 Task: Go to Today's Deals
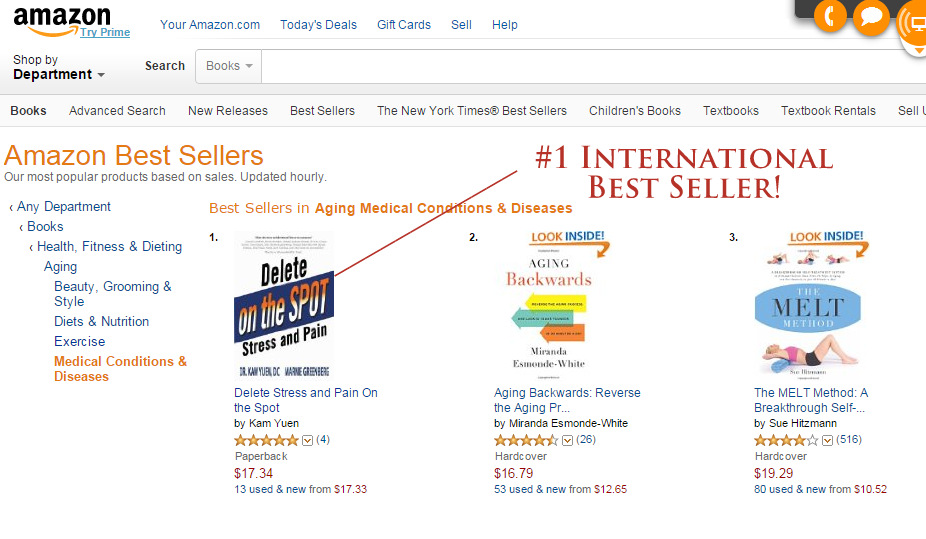(318, 25)
